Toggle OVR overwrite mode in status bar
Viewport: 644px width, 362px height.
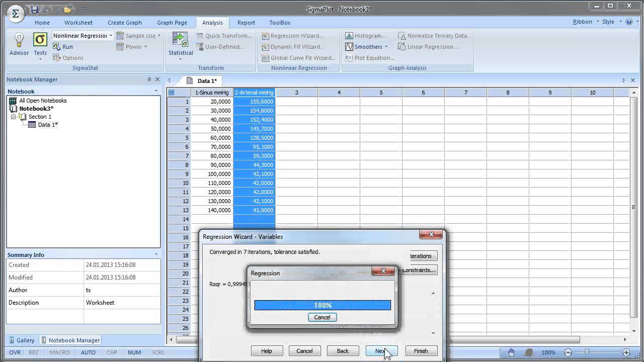tap(15, 352)
